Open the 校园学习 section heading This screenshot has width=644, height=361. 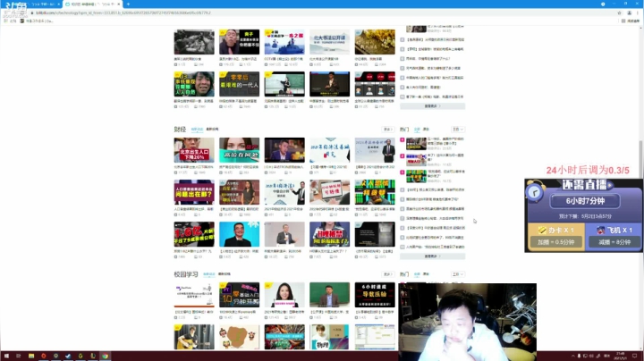pos(186,274)
